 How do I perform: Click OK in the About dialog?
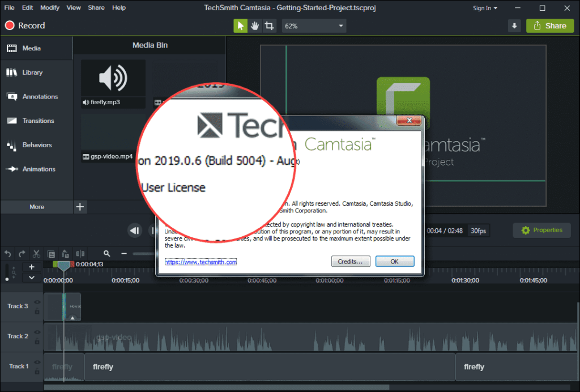(395, 262)
